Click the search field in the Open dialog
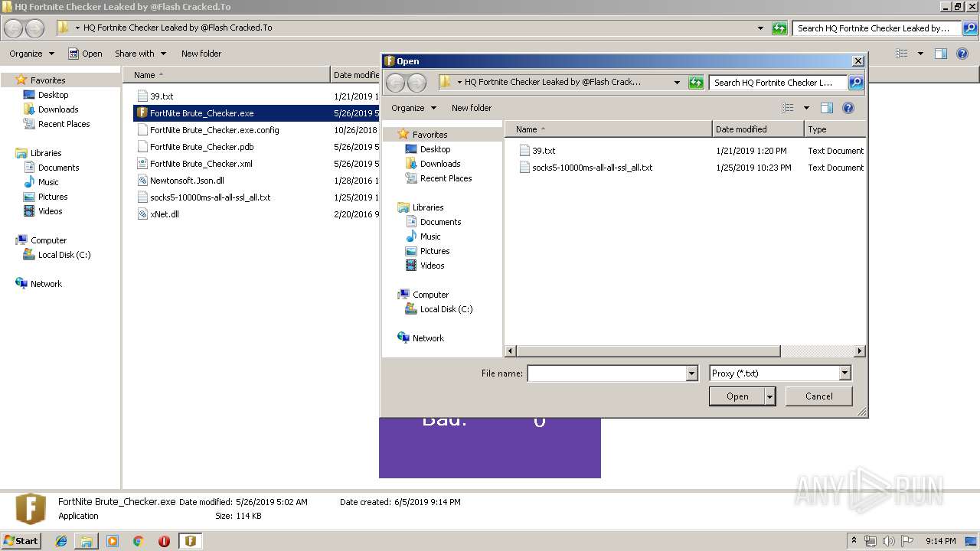This screenshot has width=980, height=551. click(x=779, y=83)
